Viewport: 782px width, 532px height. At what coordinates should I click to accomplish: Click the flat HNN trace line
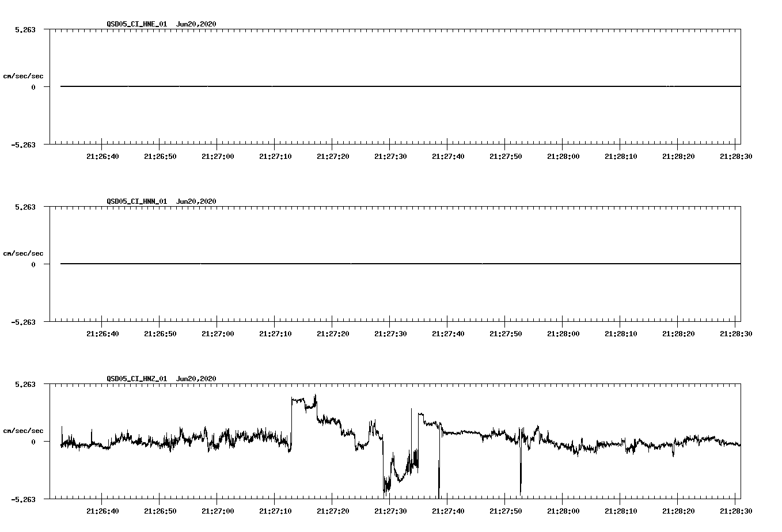pos(400,264)
